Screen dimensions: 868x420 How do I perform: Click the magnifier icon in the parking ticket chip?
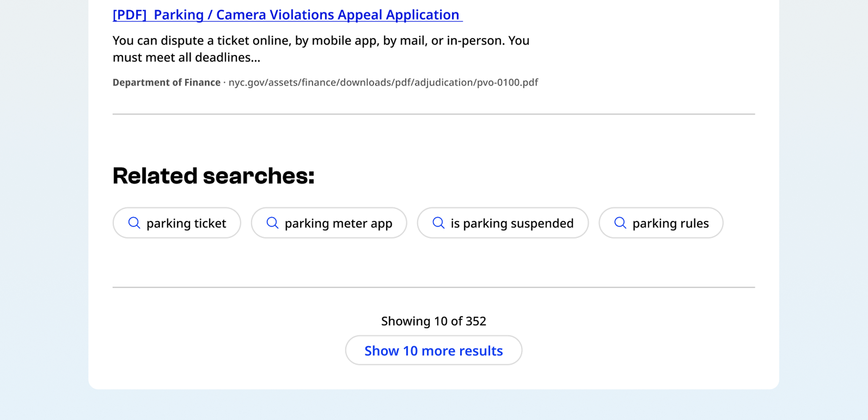click(x=135, y=223)
